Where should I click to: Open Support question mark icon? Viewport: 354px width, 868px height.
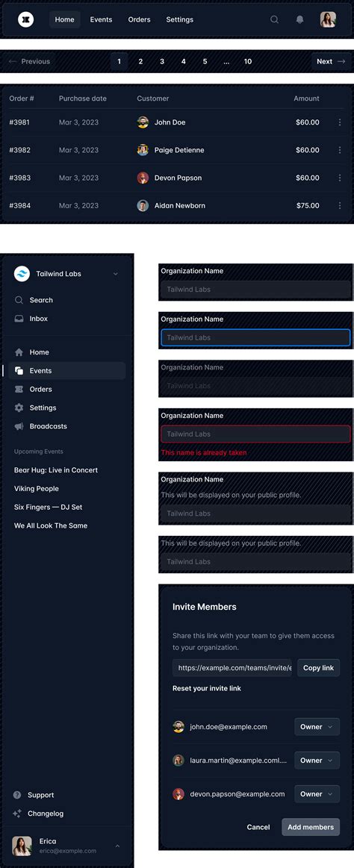coord(17,795)
